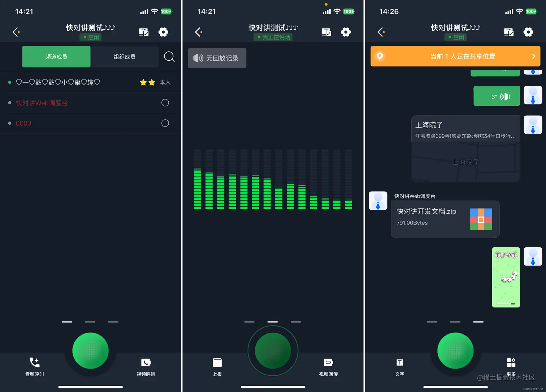
Task: Expand the location sharing banner chevron
Action: [533, 56]
